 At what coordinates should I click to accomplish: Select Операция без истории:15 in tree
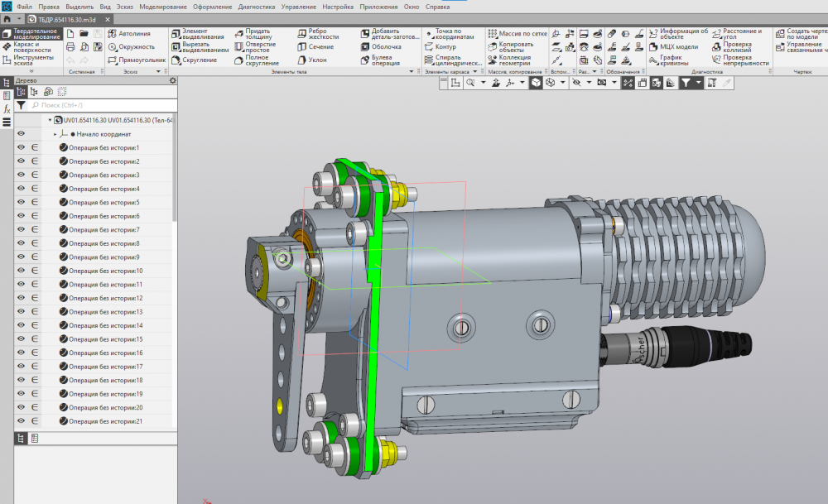pyautogui.click(x=105, y=339)
